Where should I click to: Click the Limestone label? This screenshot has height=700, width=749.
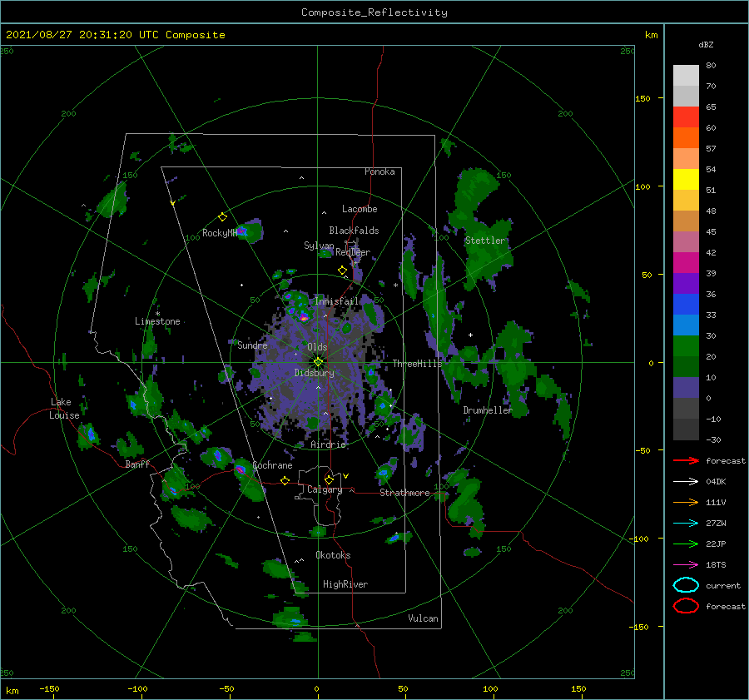(x=157, y=321)
